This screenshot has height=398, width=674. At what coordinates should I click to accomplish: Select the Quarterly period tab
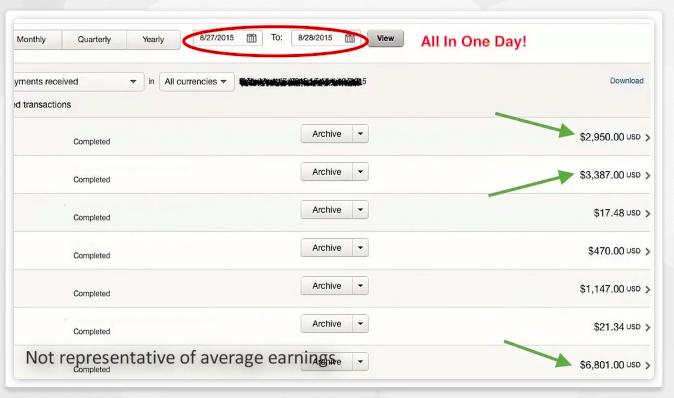pos(94,40)
